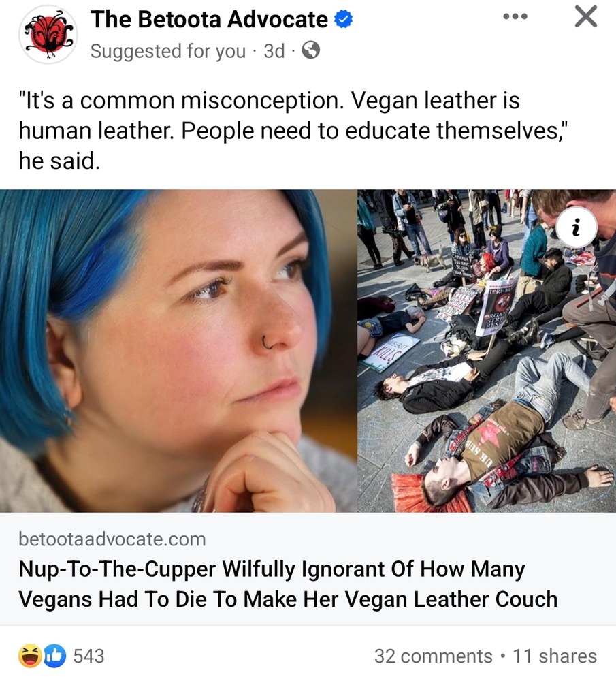Dismiss the suggested post with X
This screenshot has height=681, width=616.
pos(585,17)
